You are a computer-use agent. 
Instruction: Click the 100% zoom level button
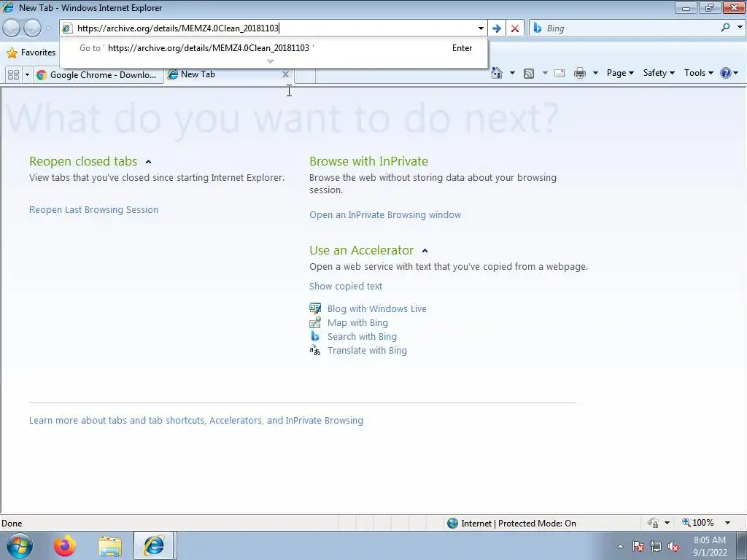(x=698, y=523)
